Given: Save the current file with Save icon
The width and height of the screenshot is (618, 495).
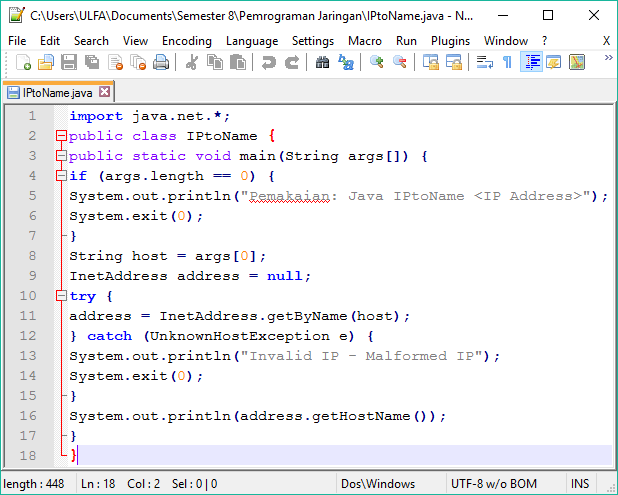Looking at the screenshot, I should [69, 62].
